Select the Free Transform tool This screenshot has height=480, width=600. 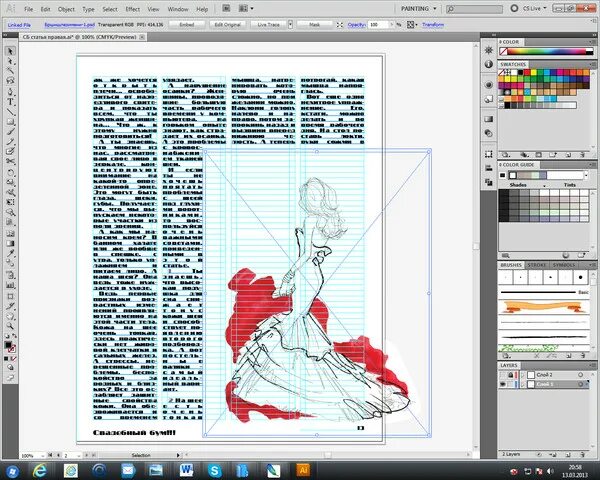(10, 202)
